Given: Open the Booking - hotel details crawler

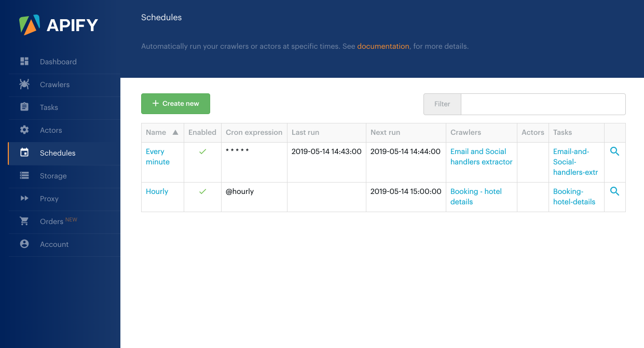Looking at the screenshot, I should [x=476, y=197].
